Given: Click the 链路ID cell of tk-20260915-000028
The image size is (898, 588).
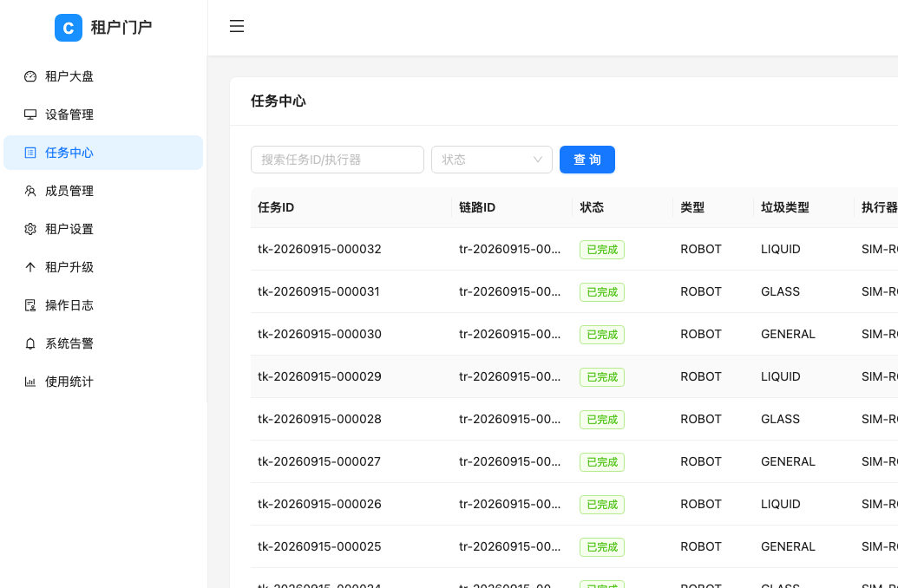Looking at the screenshot, I should point(509,419).
